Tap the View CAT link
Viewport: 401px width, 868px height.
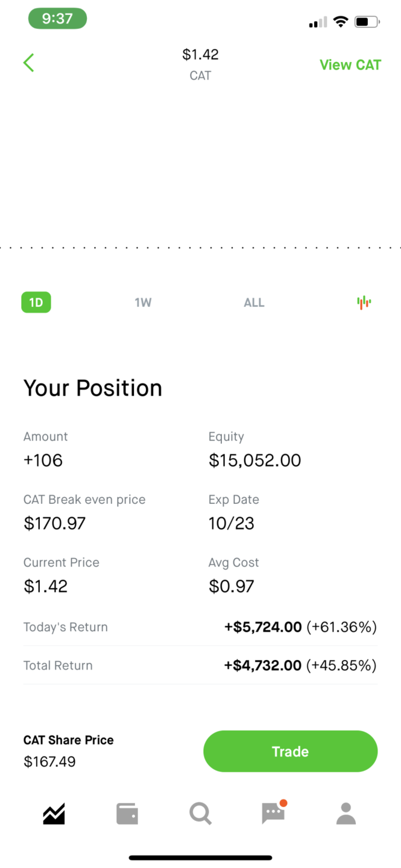[x=350, y=65]
